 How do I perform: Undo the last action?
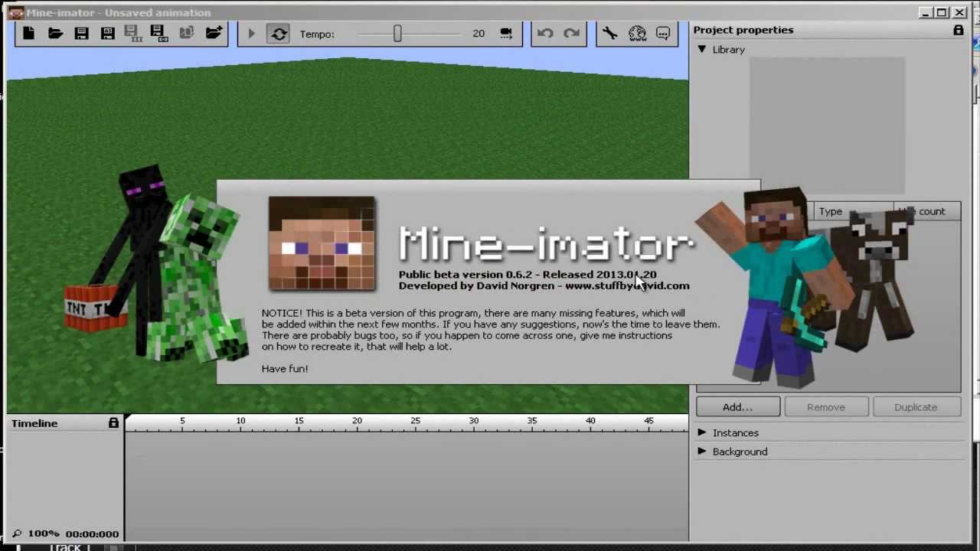coord(545,34)
